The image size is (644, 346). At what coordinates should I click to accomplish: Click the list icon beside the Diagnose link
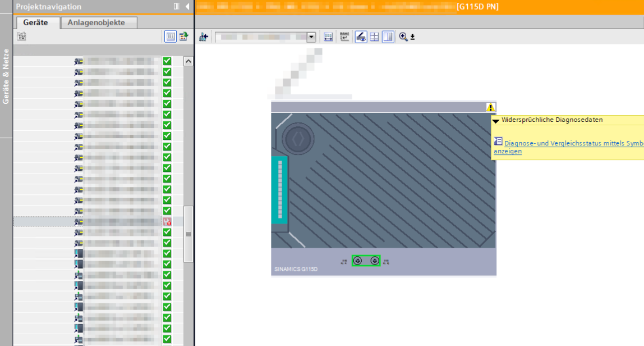(x=498, y=142)
